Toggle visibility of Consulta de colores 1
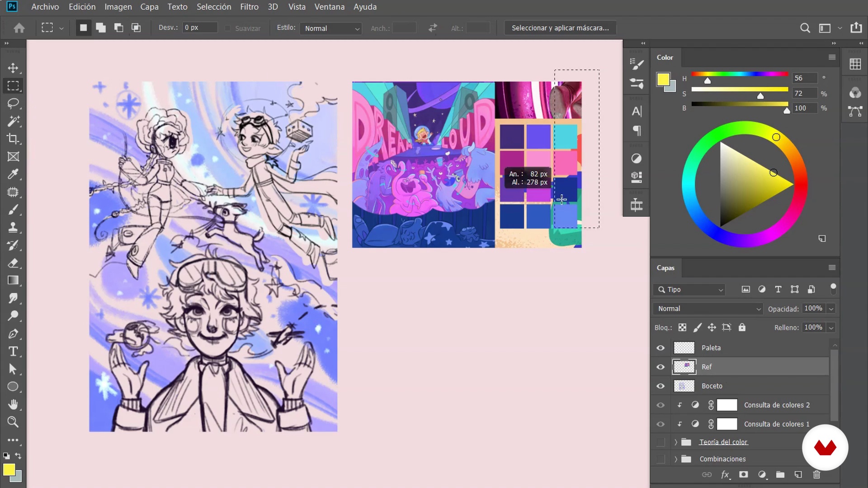868x488 pixels. [660, 424]
